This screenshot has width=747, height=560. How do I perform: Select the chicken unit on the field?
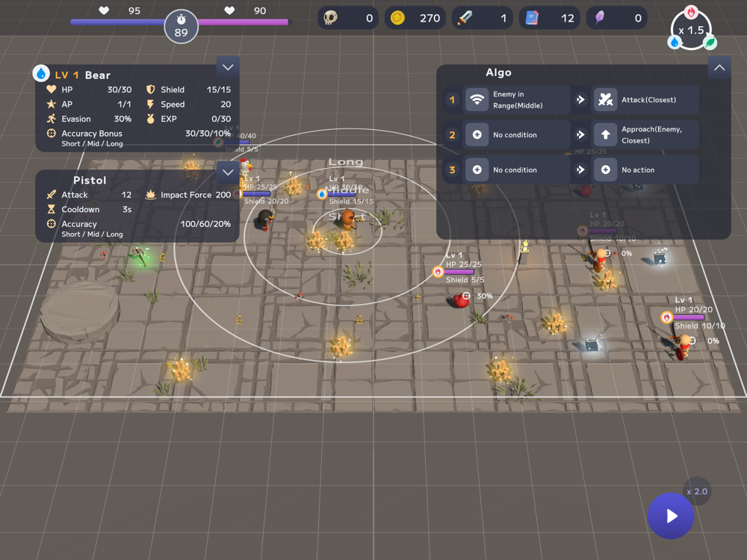pyautogui.click(x=245, y=166)
